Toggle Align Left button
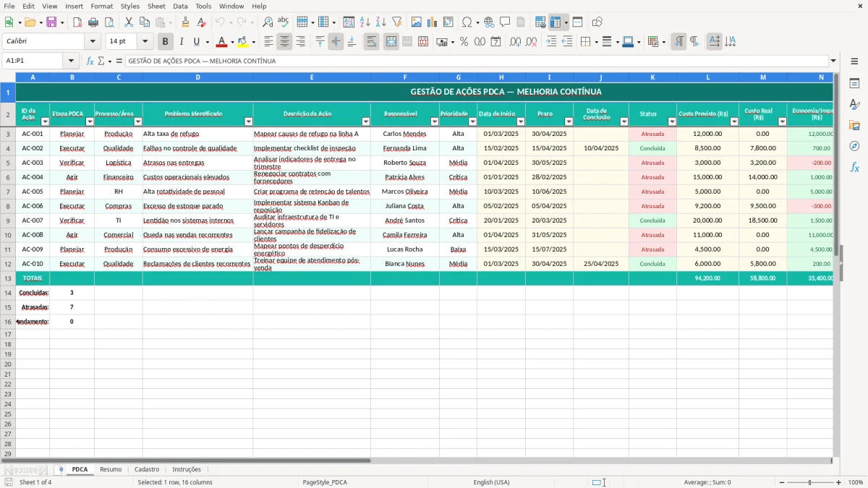The image size is (868, 488). point(268,42)
